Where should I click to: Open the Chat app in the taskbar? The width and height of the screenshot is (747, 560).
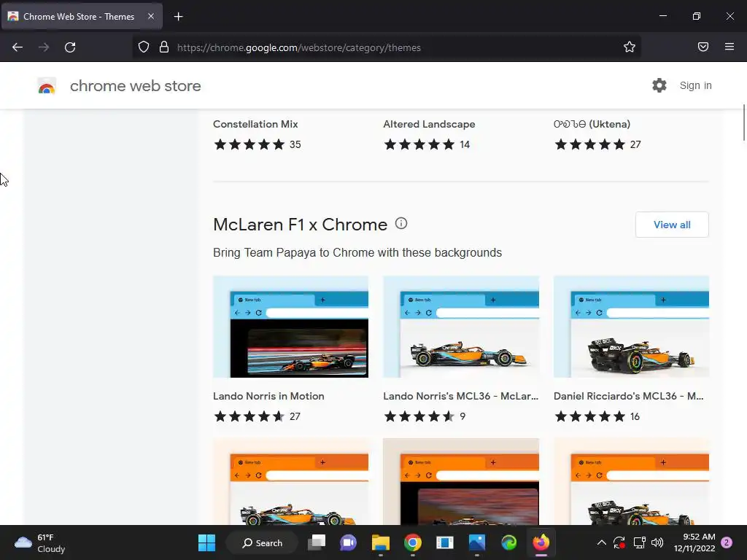pyautogui.click(x=348, y=542)
